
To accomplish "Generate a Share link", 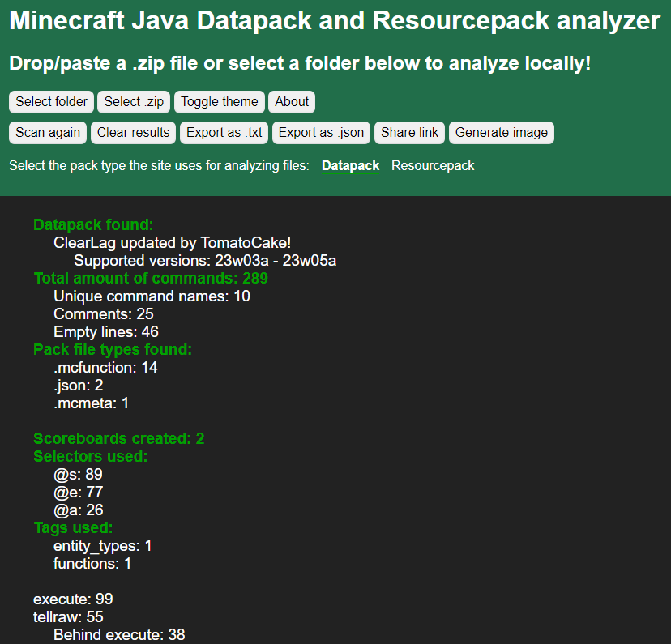I will pos(409,132).
